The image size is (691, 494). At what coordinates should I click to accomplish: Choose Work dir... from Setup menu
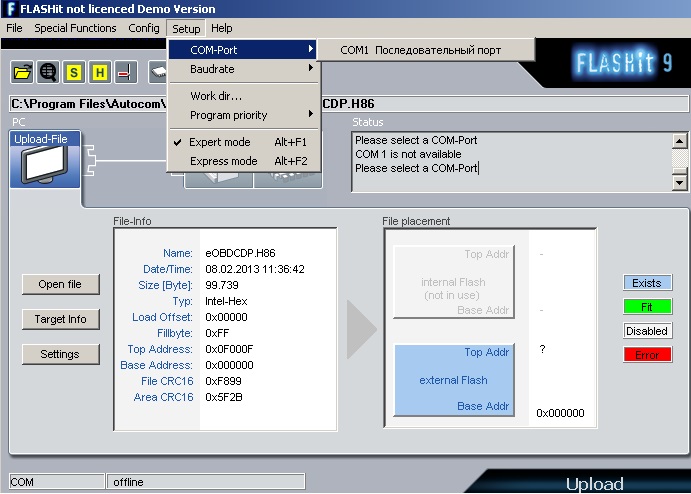click(244, 96)
